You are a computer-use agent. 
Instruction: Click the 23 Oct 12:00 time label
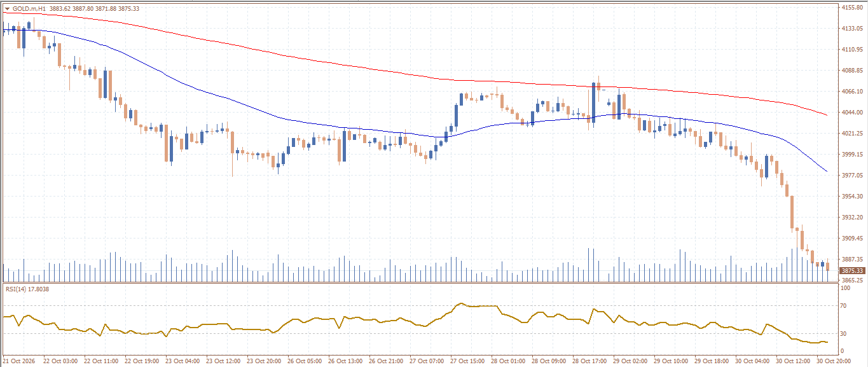(223, 361)
